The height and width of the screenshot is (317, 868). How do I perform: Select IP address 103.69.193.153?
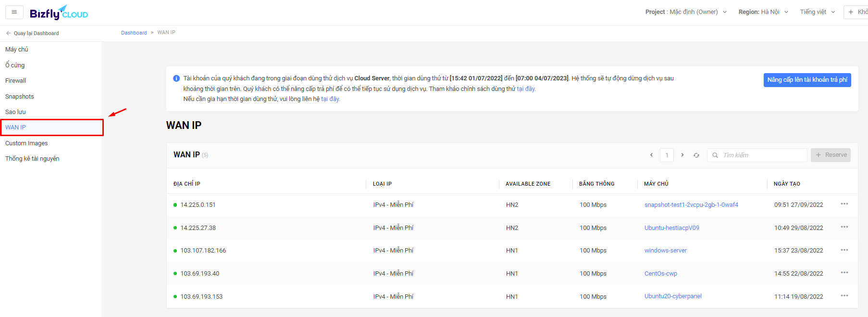(201, 297)
